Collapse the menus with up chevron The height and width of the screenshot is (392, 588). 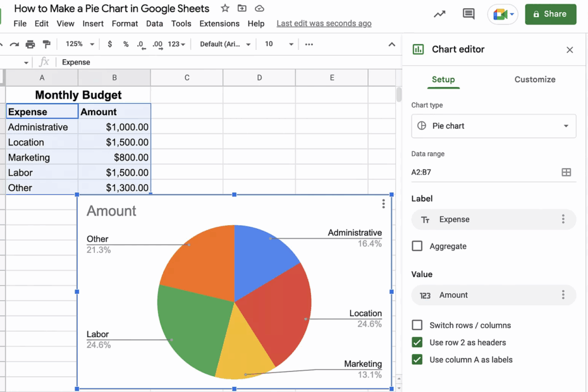click(x=391, y=44)
